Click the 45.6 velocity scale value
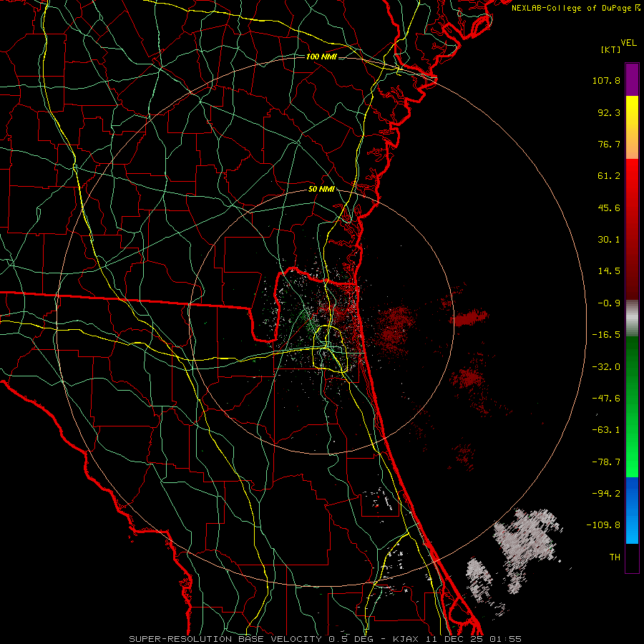The height and width of the screenshot is (644, 644). point(609,208)
